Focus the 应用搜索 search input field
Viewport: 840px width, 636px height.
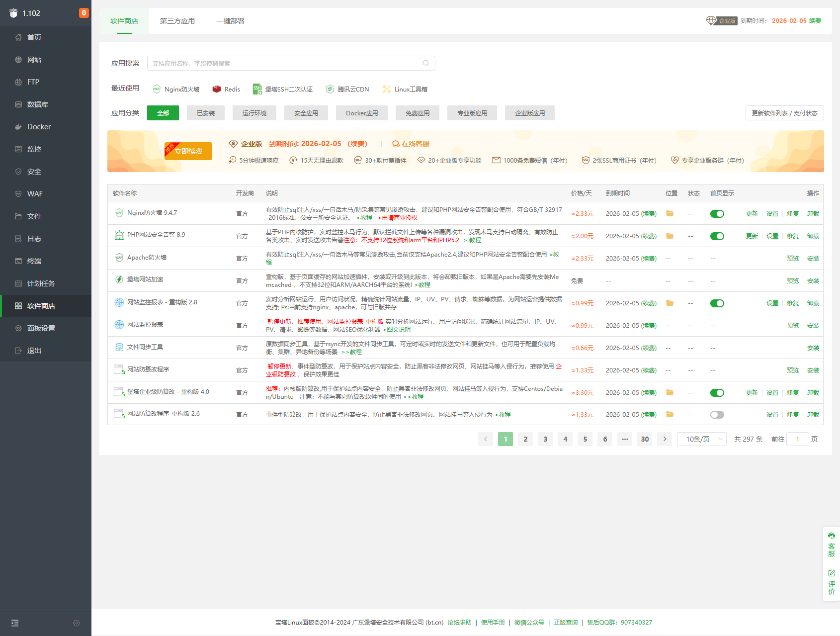pos(291,63)
